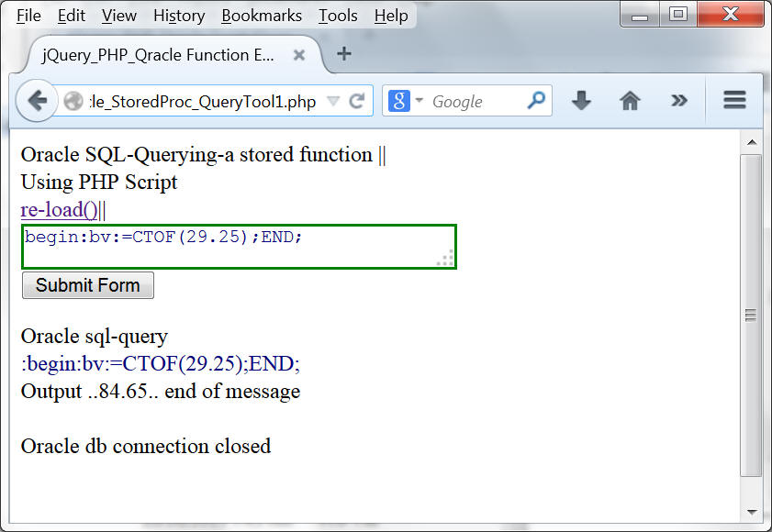Click the Google search engine icon

pos(398,101)
